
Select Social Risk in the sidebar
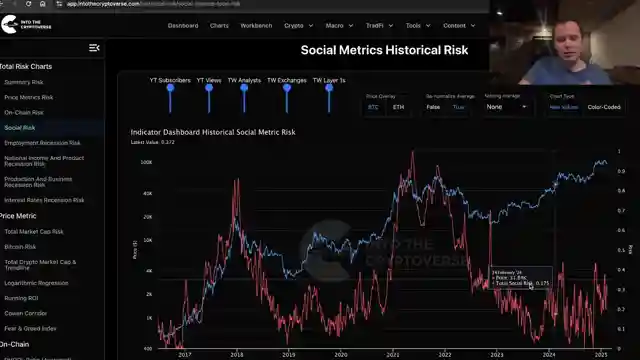(x=20, y=128)
